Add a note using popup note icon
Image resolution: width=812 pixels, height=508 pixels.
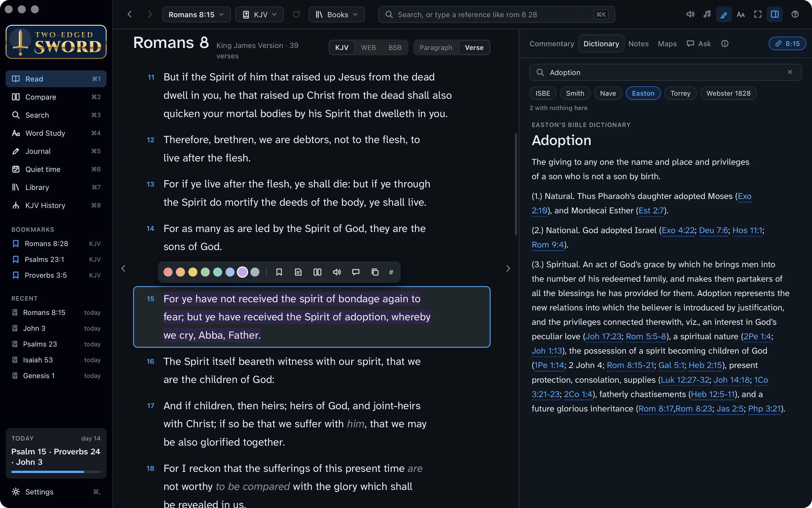click(x=298, y=272)
